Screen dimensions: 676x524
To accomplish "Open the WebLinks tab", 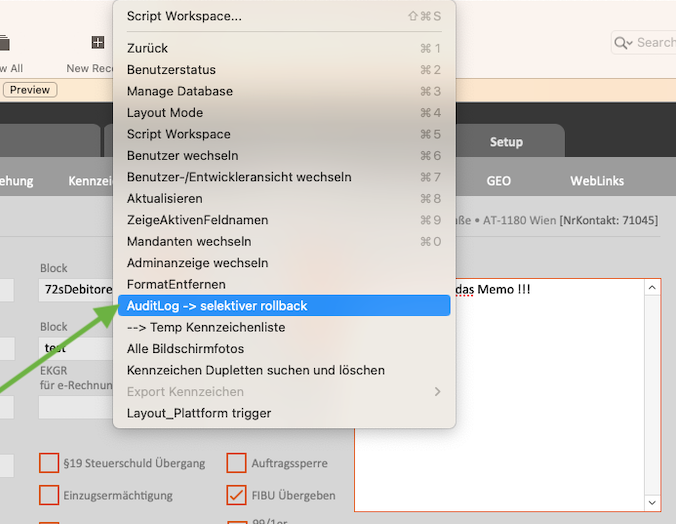I will pyautogui.click(x=597, y=181).
